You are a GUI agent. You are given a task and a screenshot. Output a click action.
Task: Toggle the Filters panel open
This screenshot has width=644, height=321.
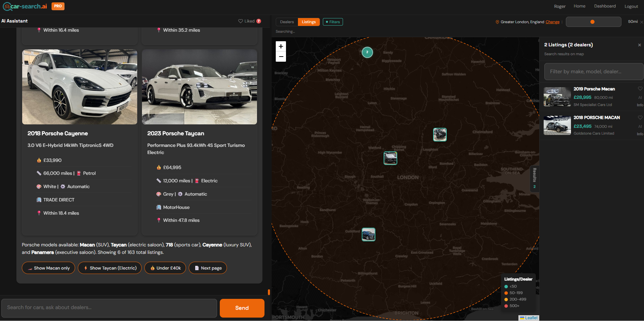[x=332, y=21]
